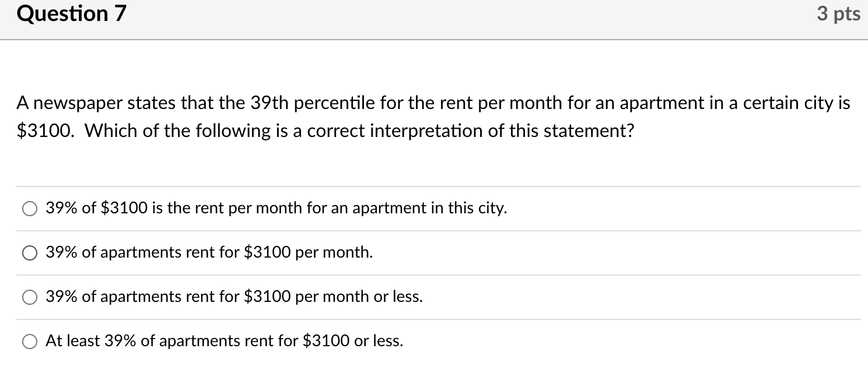Click the answer text "39% of apartments rent for $3100 per month"

coord(209,252)
